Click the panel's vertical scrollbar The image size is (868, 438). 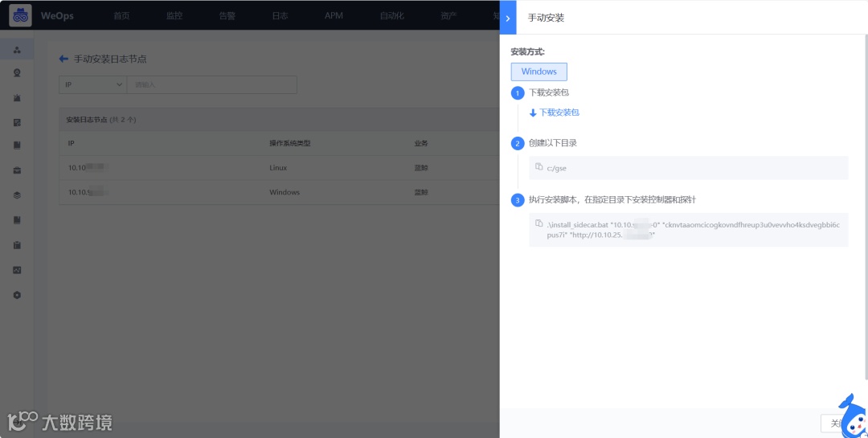pyautogui.click(x=866, y=207)
